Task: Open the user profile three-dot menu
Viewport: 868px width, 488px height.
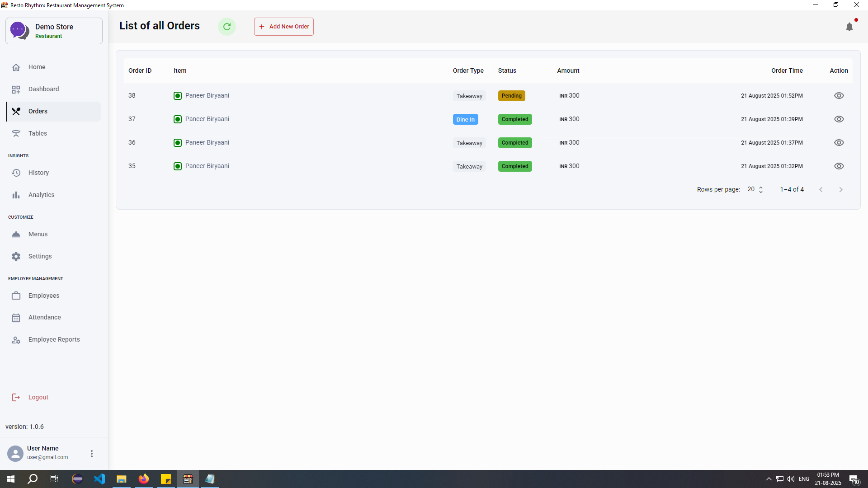Action: tap(92, 453)
